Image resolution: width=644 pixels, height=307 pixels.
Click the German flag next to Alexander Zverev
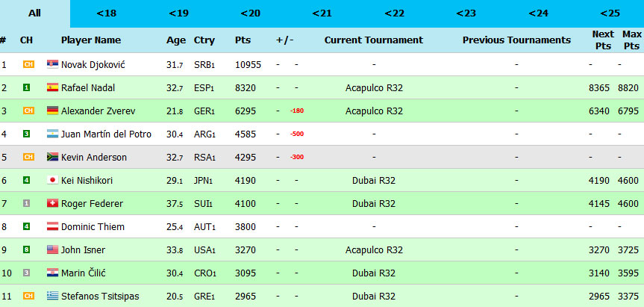coord(52,111)
